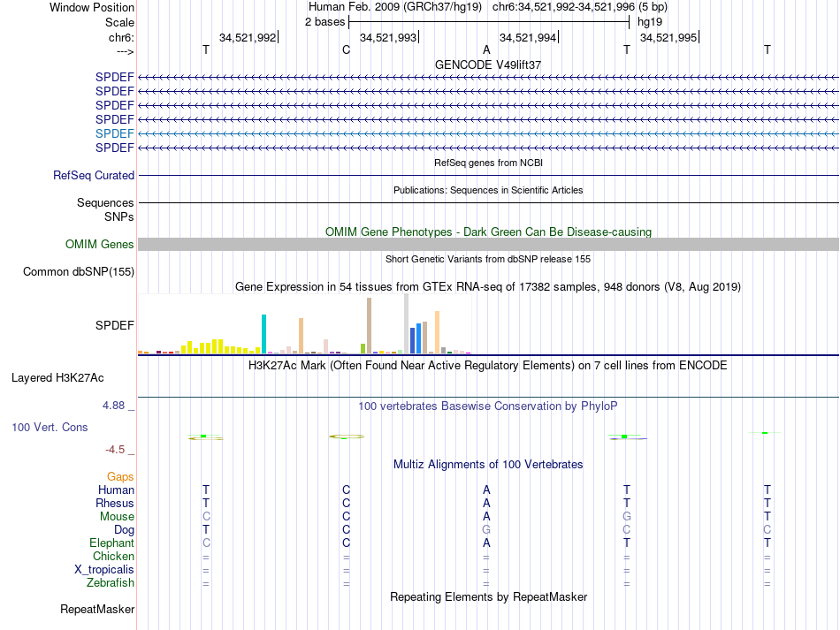Click the light blue SPDEF transcript label

[x=115, y=133]
